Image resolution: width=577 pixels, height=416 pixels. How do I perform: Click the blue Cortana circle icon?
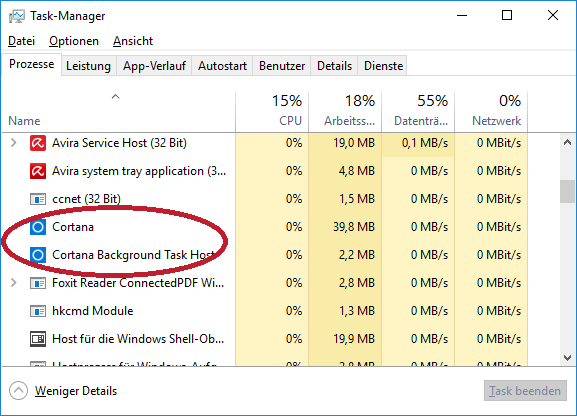(38, 227)
